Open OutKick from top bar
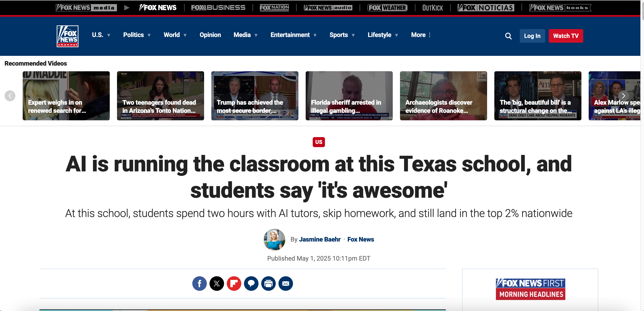This screenshot has width=644, height=311. click(x=432, y=8)
